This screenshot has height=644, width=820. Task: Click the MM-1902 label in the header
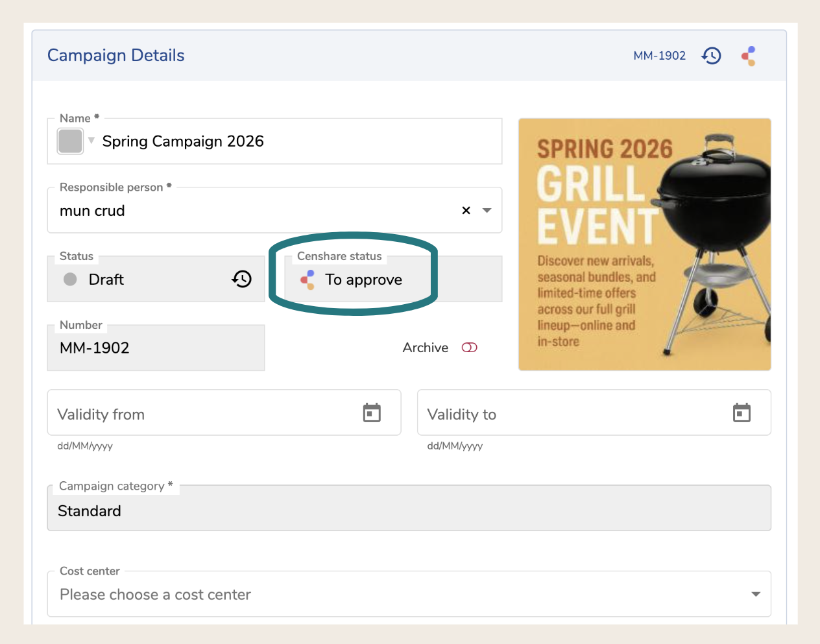(x=659, y=56)
